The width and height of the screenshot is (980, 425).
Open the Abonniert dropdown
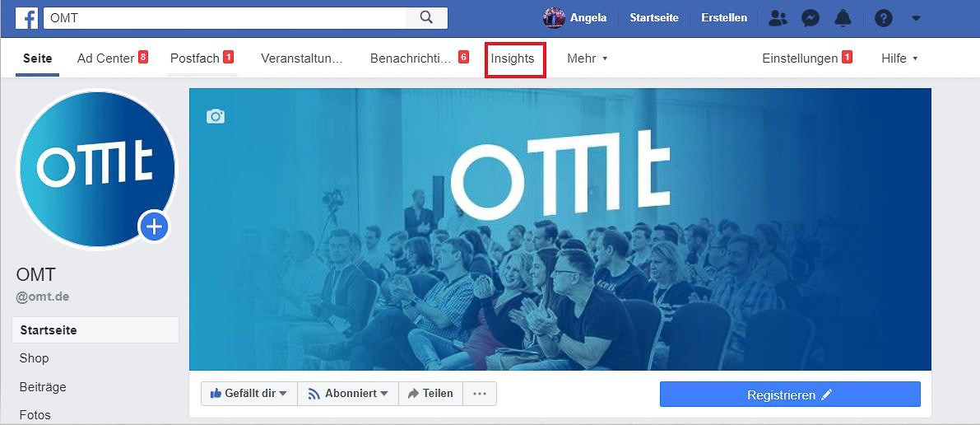[x=348, y=394]
